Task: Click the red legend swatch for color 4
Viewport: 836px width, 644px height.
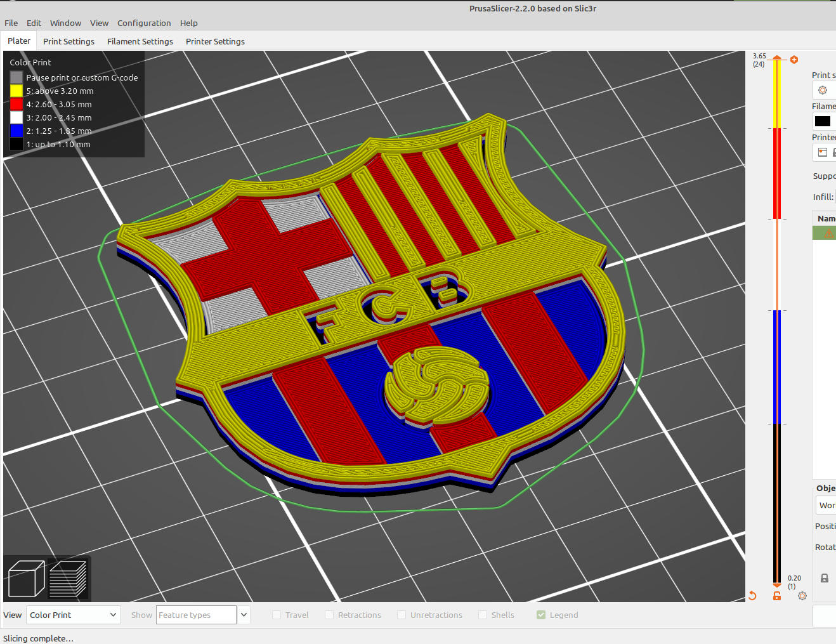Action: pos(16,104)
